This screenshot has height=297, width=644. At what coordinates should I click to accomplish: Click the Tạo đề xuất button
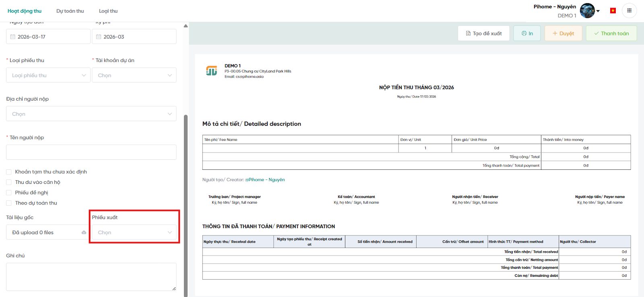coord(483,33)
